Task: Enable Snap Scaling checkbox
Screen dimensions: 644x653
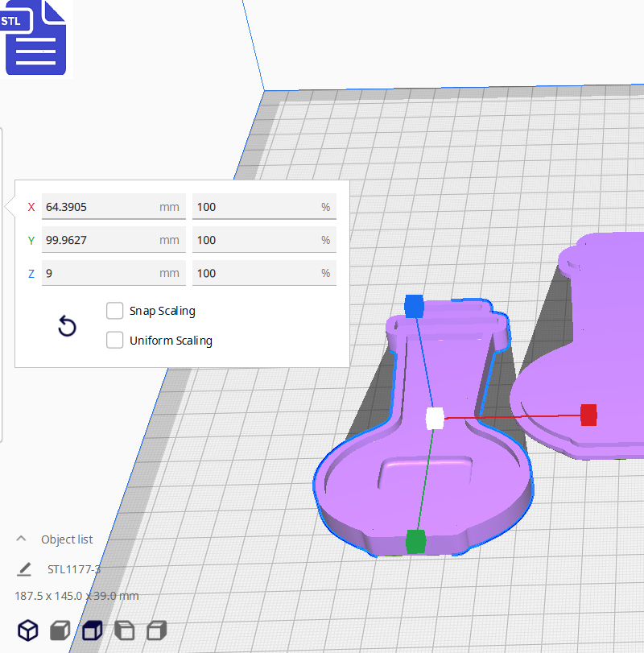Action: (115, 311)
